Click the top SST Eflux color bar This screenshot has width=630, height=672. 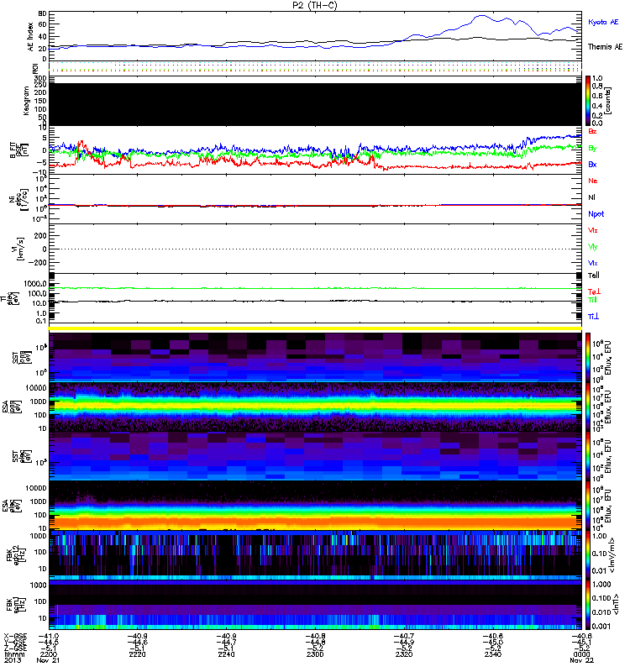tap(588, 357)
